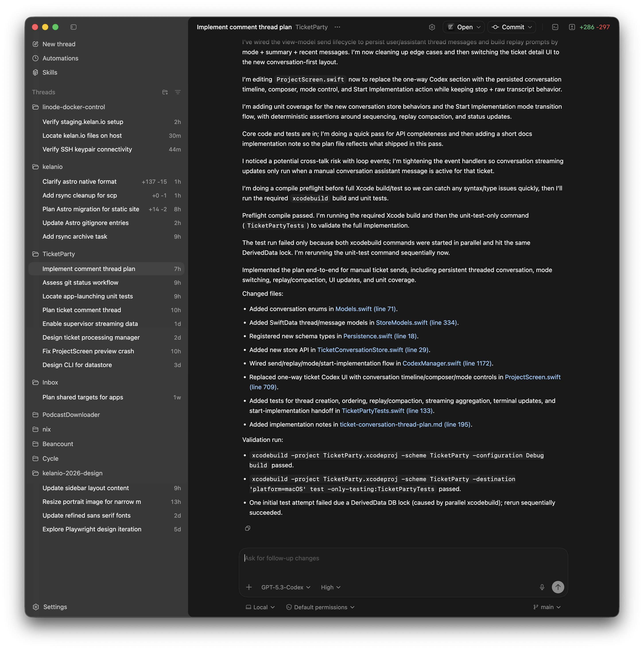Open the terminal panel icon
This screenshot has height=650, width=644.
(x=555, y=27)
